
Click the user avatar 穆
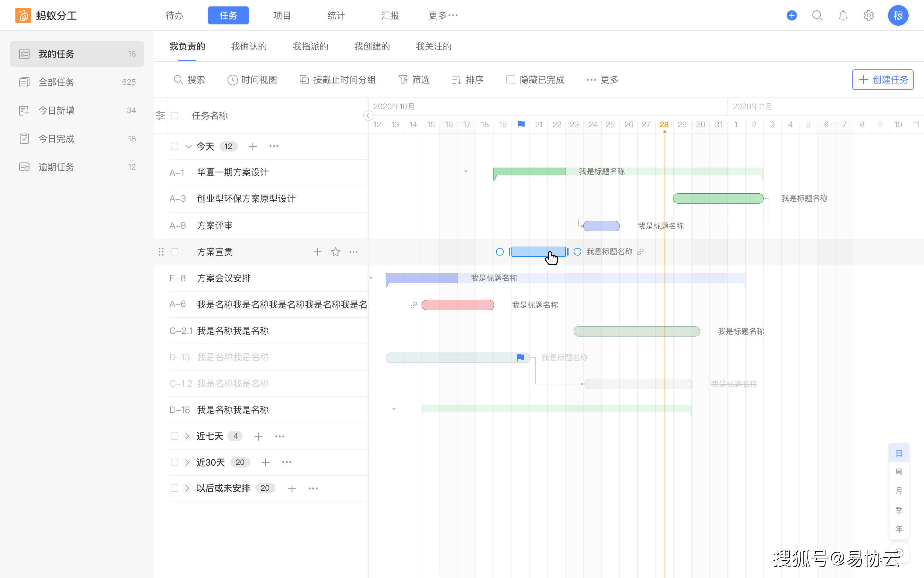coord(898,15)
